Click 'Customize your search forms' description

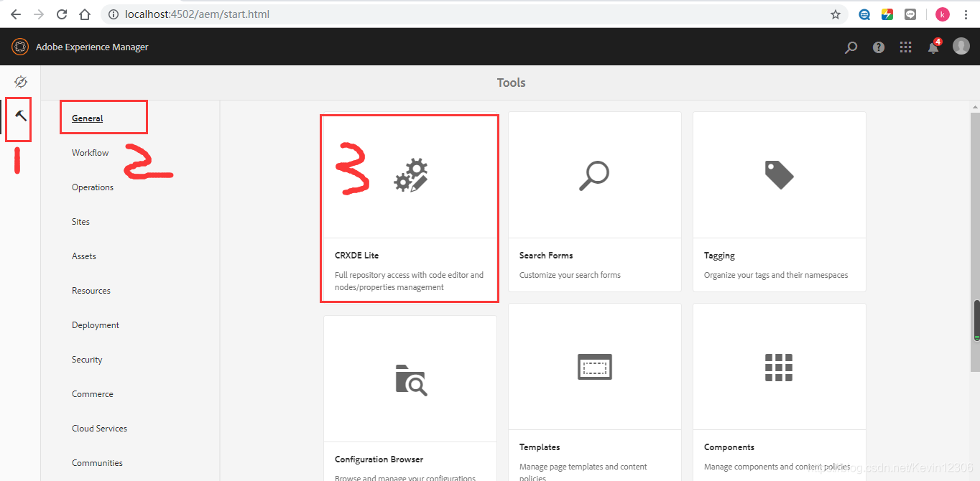(x=570, y=275)
